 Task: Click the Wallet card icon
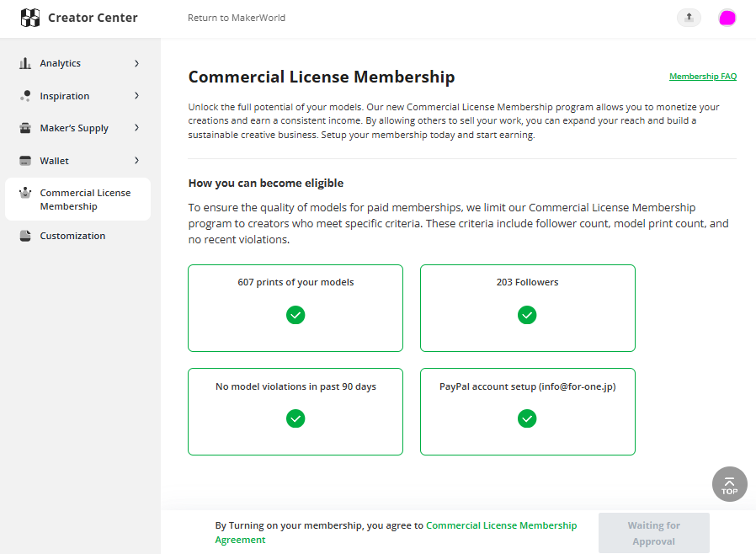click(25, 161)
